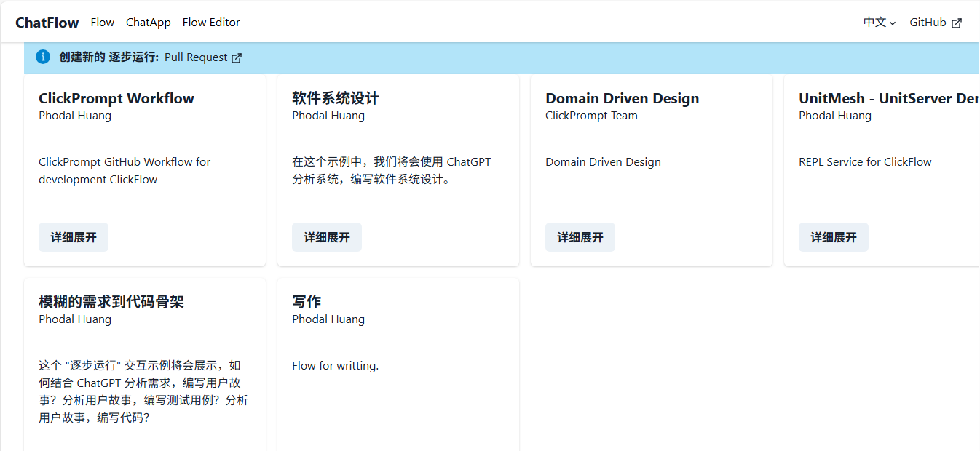Screen dimensions: 980x451
Task: Select the ClickPrompt Workflow card title
Action: (116, 98)
